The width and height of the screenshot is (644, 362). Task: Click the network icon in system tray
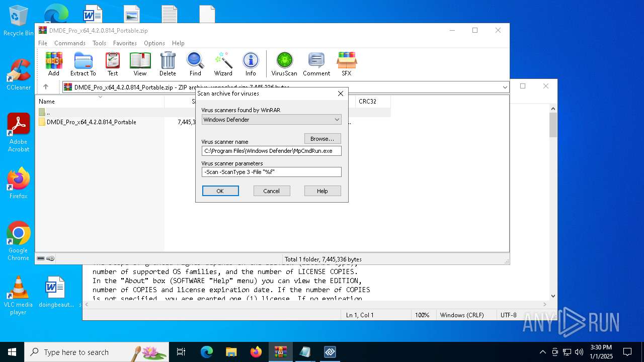point(567,352)
